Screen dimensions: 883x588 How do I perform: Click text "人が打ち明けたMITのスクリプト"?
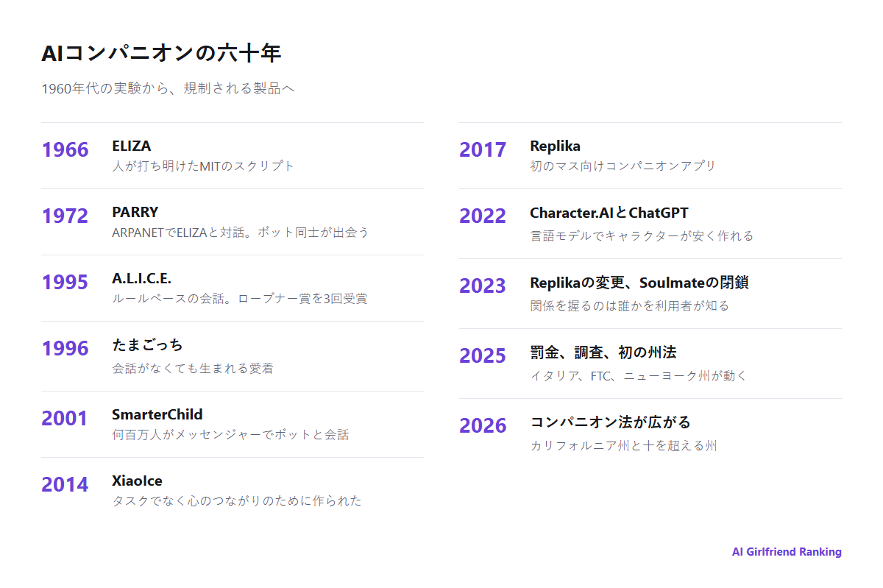(203, 166)
